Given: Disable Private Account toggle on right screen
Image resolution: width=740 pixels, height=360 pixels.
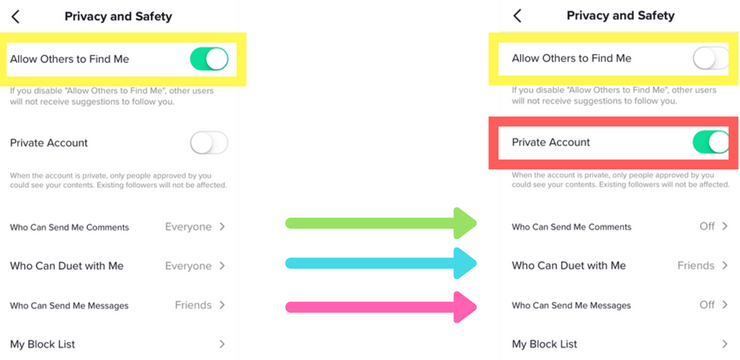Looking at the screenshot, I should 711,142.
